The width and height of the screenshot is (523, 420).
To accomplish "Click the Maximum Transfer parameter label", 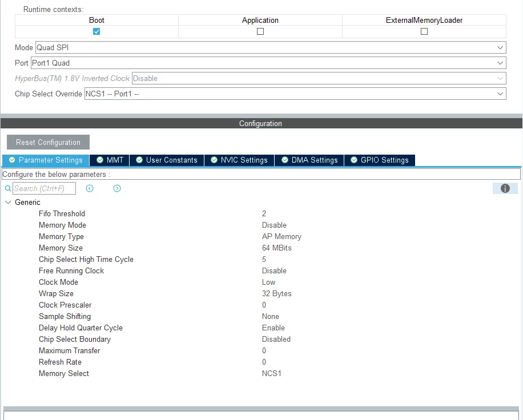I will pos(69,351).
